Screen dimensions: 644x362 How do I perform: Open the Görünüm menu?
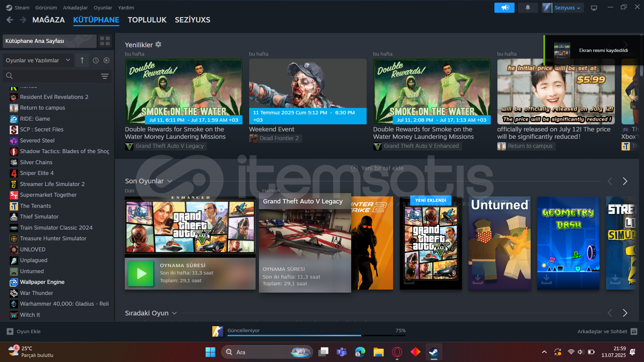click(46, 7)
